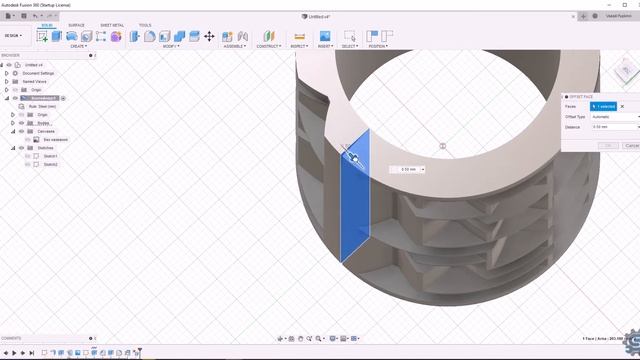The width and height of the screenshot is (640, 360).
Task: Toggle visibility of top-level Origin folder
Action: coord(15,90)
